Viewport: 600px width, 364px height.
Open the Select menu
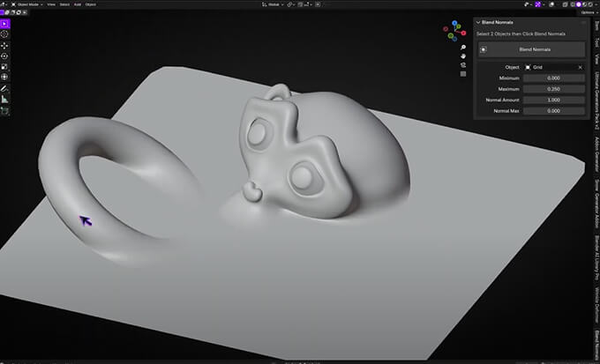64,4
